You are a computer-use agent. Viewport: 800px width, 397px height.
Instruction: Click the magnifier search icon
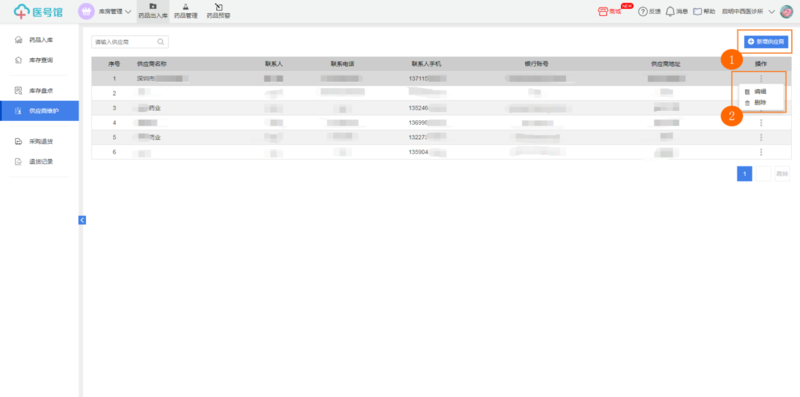pos(161,42)
